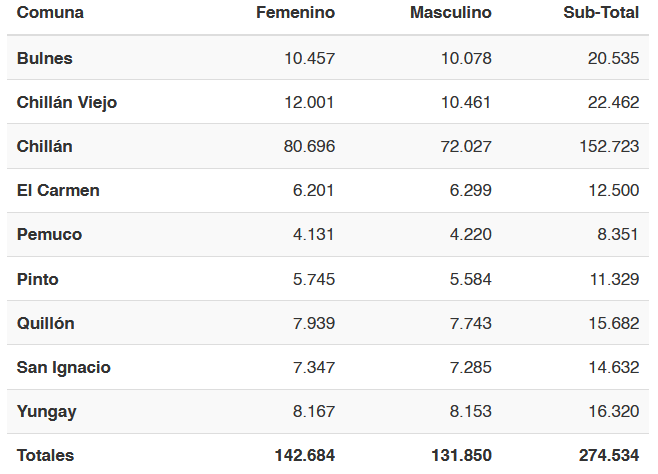Image resolution: width=658 pixels, height=474 pixels.
Task: Select the San Ignacio row label
Action: pos(63,367)
